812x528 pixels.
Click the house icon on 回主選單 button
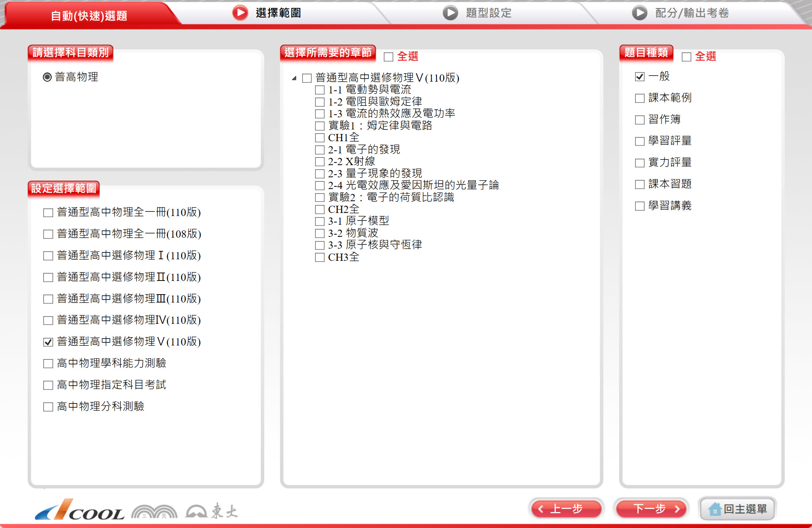click(714, 509)
